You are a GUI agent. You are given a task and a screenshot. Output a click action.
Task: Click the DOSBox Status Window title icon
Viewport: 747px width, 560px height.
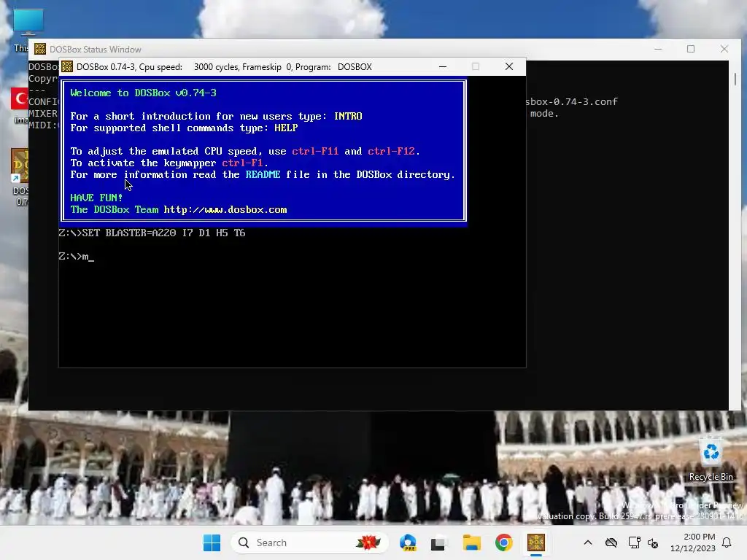pyautogui.click(x=40, y=49)
